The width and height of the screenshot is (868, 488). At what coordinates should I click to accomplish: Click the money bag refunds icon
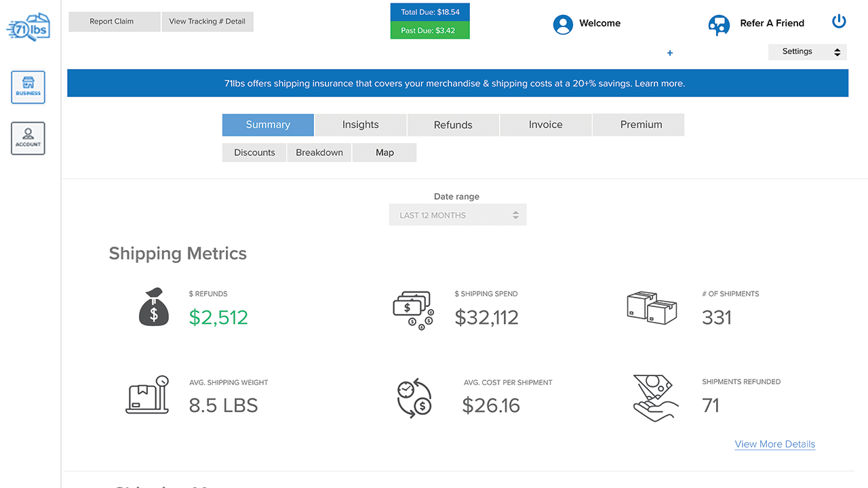(x=154, y=307)
